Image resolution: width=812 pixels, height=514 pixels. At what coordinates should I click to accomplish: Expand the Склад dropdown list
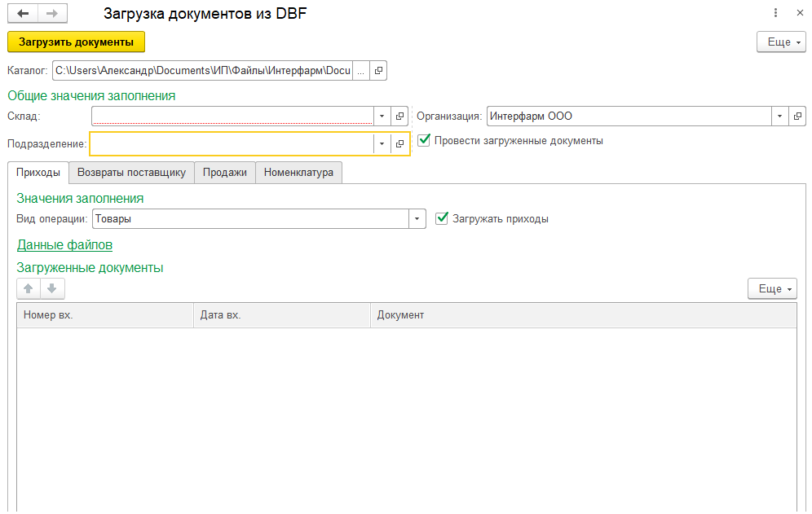[x=382, y=116]
